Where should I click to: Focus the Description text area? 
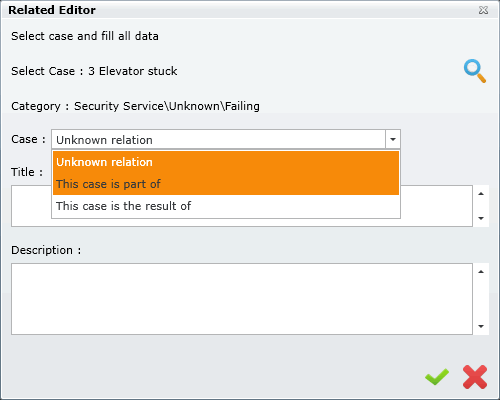click(242, 299)
